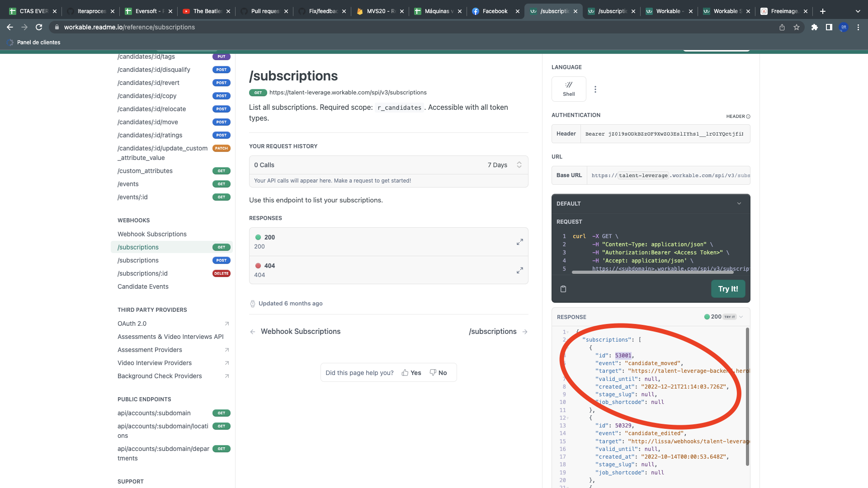Open OAuth 2.0 external link

(x=174, y=324)
